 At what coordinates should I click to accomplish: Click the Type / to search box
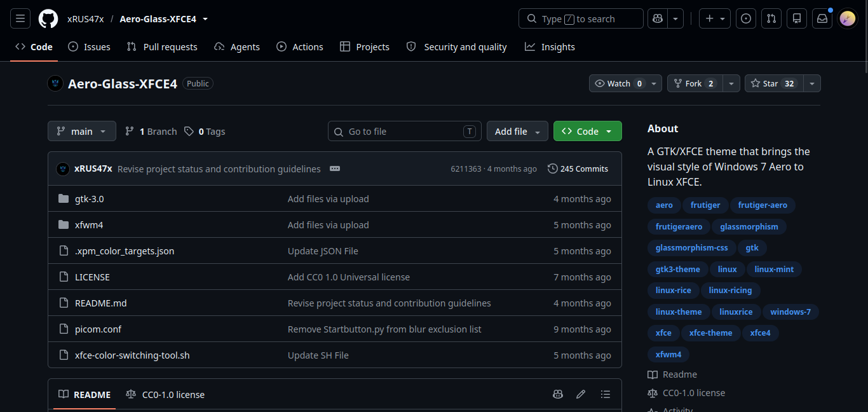point(581,19)
